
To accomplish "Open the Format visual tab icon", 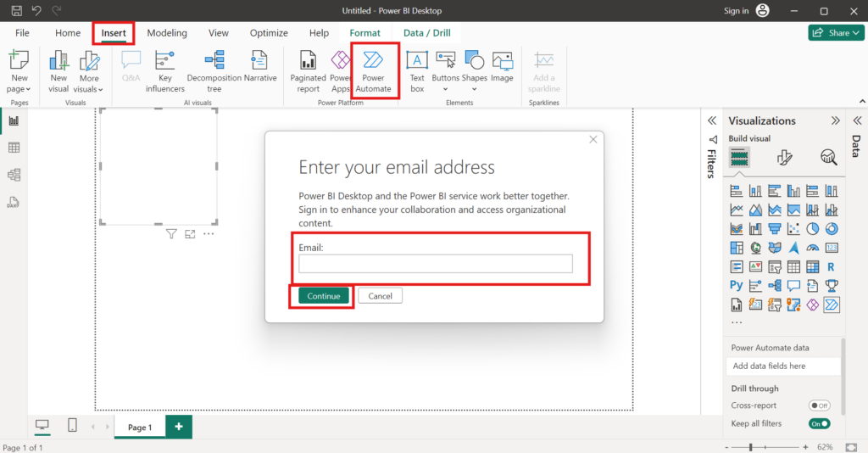I will tap(784, 158).
